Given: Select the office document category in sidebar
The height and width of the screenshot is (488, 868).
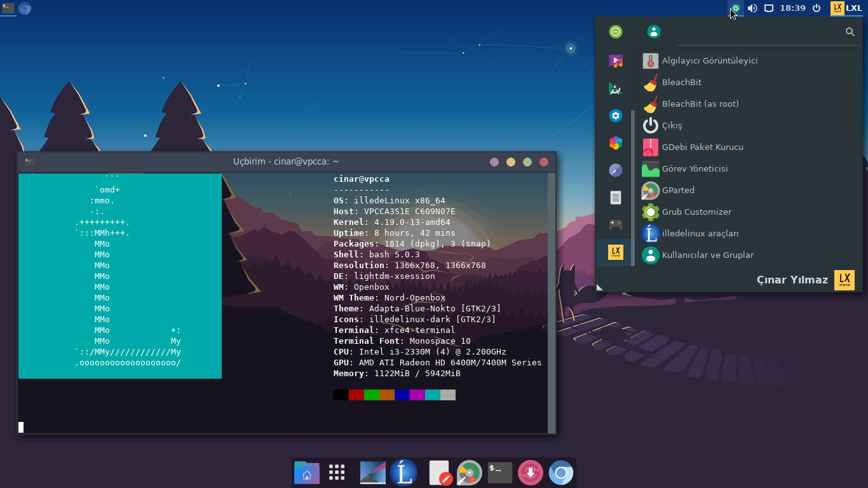Looking at the screenshot, I should 615,198.
